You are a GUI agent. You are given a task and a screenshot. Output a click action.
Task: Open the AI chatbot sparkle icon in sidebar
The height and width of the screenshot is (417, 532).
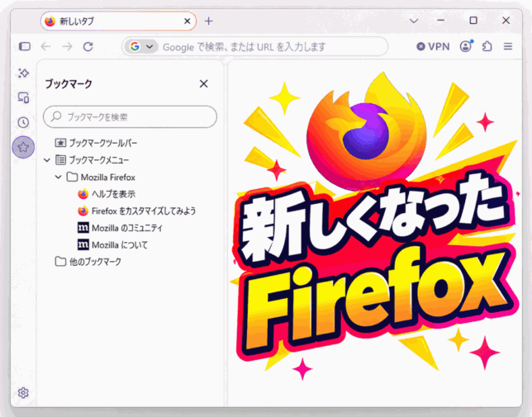tap(23, 73)
